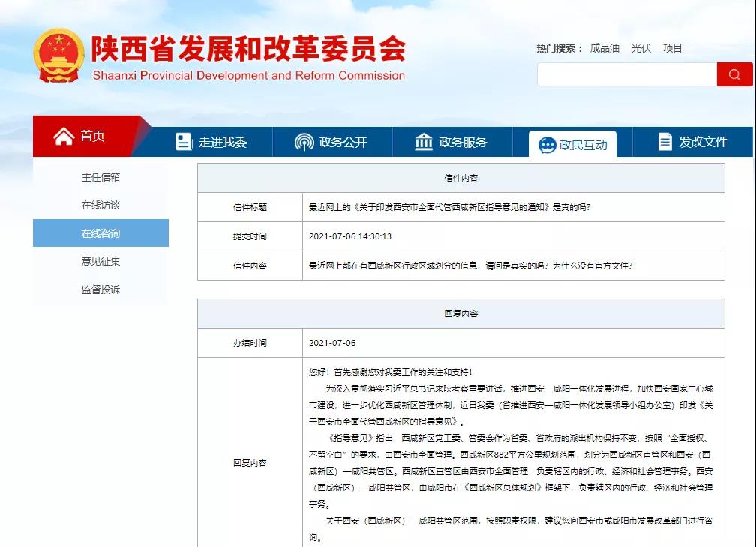Click submit time 2021-07-06 14:30:13

350,236
